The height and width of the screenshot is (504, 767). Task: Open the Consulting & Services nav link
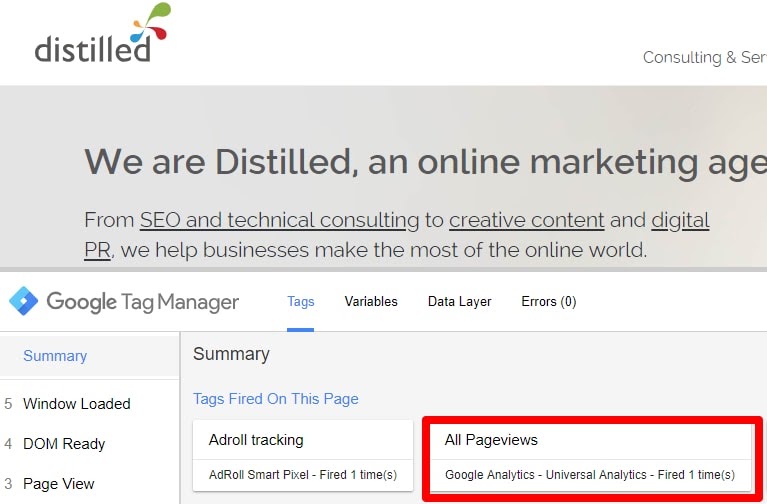(704, 57)
